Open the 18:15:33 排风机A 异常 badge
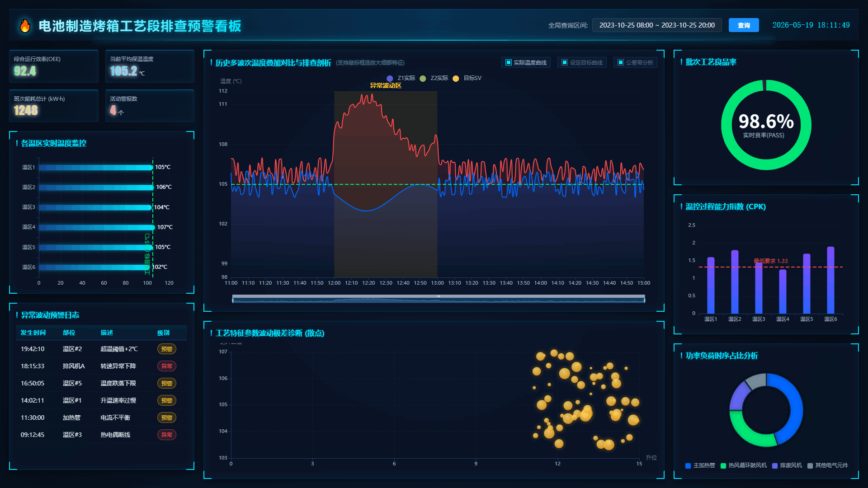Image resolution: width=868 pixels, height=488 pixels. click(x=166, y=366)
